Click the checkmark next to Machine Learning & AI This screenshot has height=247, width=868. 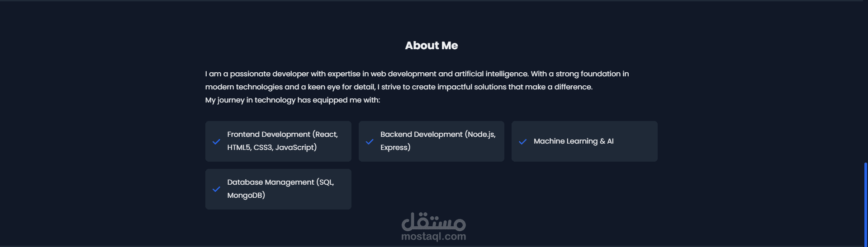point(522,142)
